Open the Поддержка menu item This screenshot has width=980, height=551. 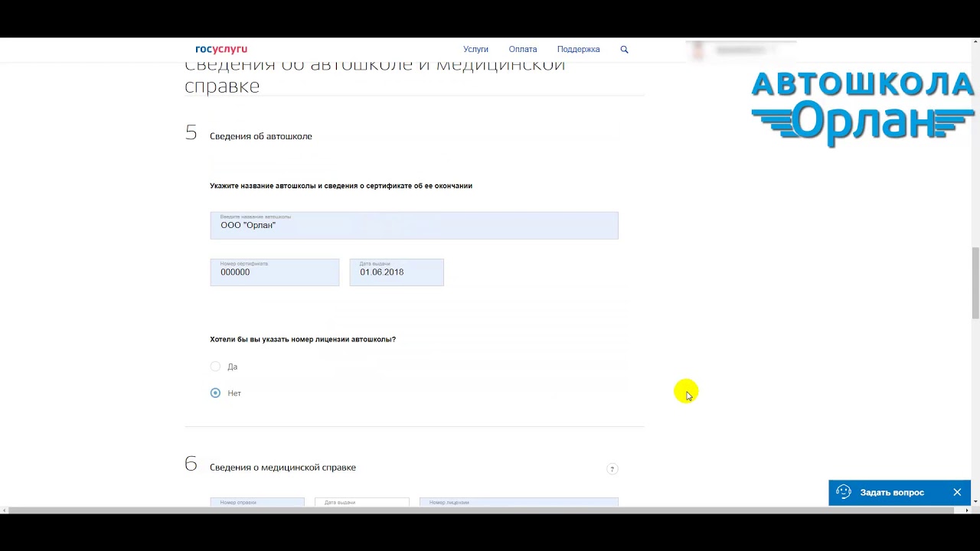coord(578,49)
